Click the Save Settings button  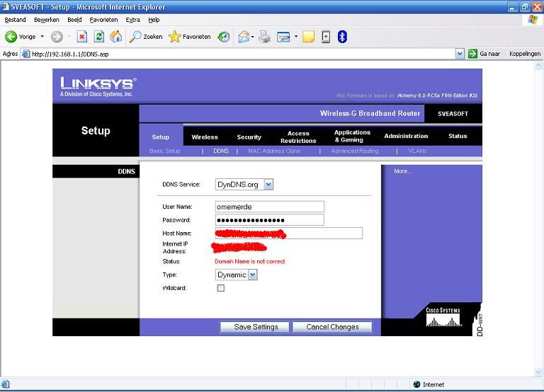255,327
